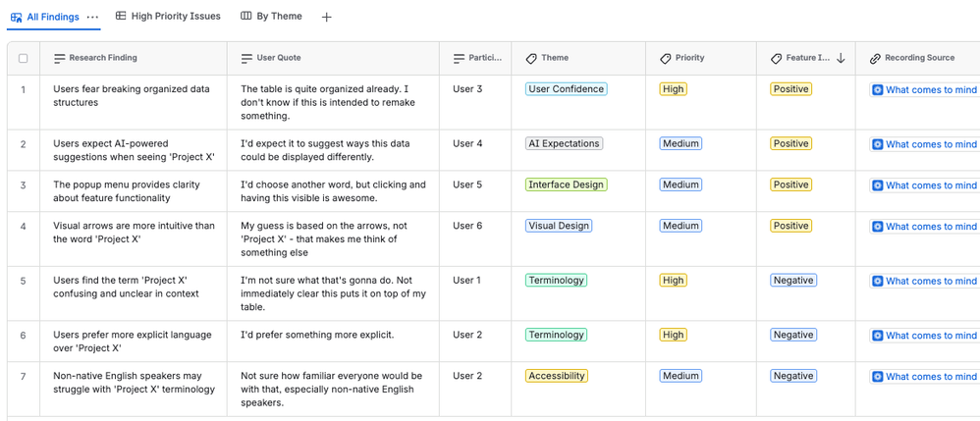Click the Recording Source link icon
Image resolution: width=980 pixels, height=421 pixels.
[x=875, y=59]
